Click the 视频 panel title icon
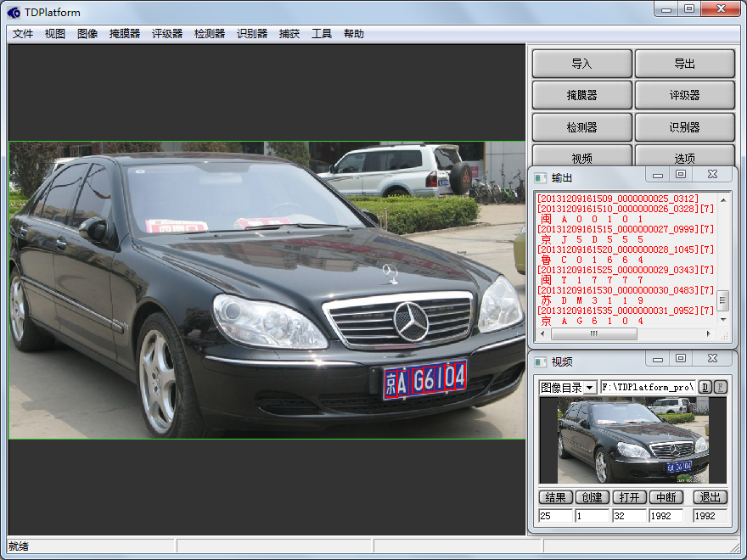 (x=540, y=362)
